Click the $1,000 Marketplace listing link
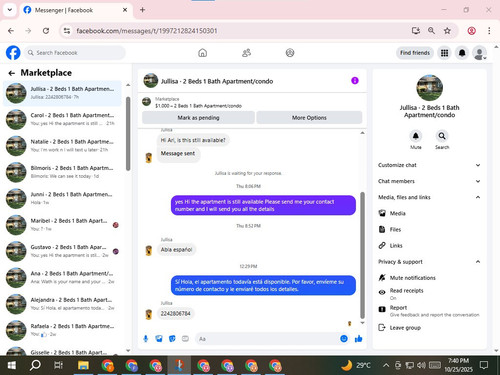 coord(198,106)
